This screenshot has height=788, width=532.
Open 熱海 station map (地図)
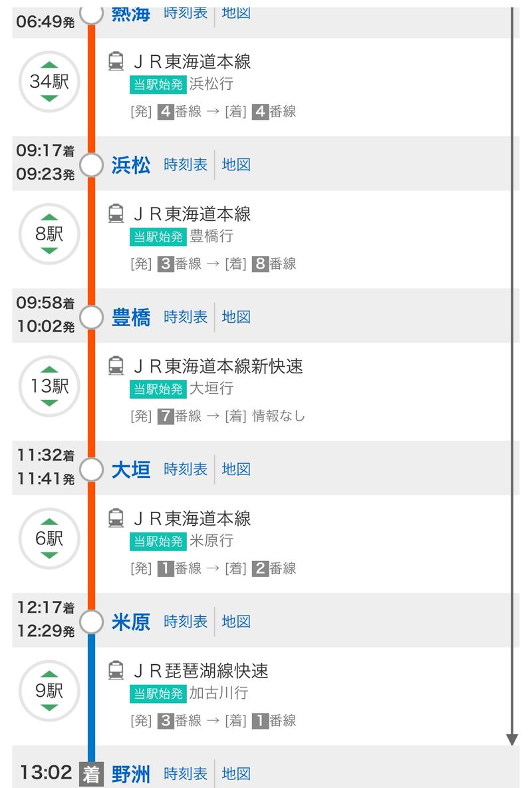(236, 13)
